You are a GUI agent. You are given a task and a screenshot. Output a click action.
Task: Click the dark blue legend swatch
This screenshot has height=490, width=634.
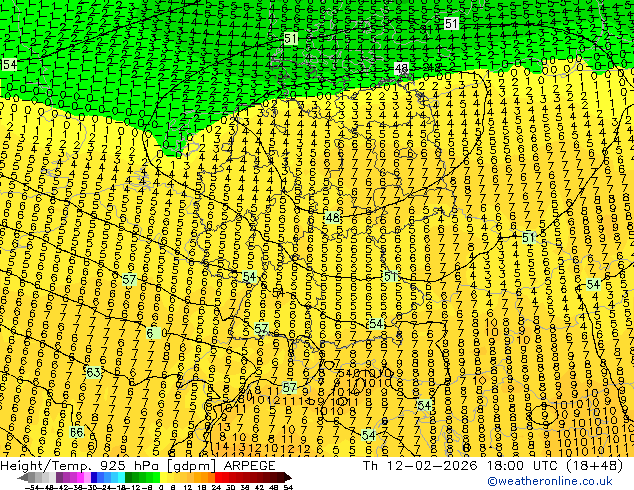[x=94, y=478]
